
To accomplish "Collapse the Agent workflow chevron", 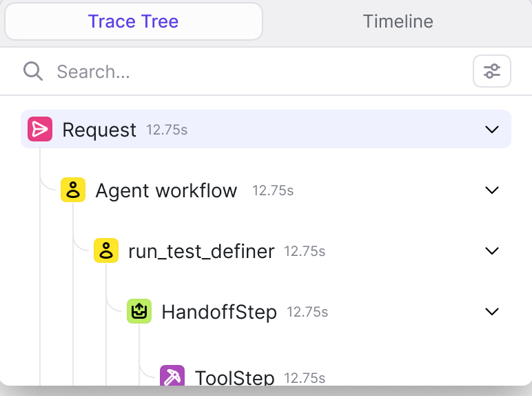I will point(492,190).
